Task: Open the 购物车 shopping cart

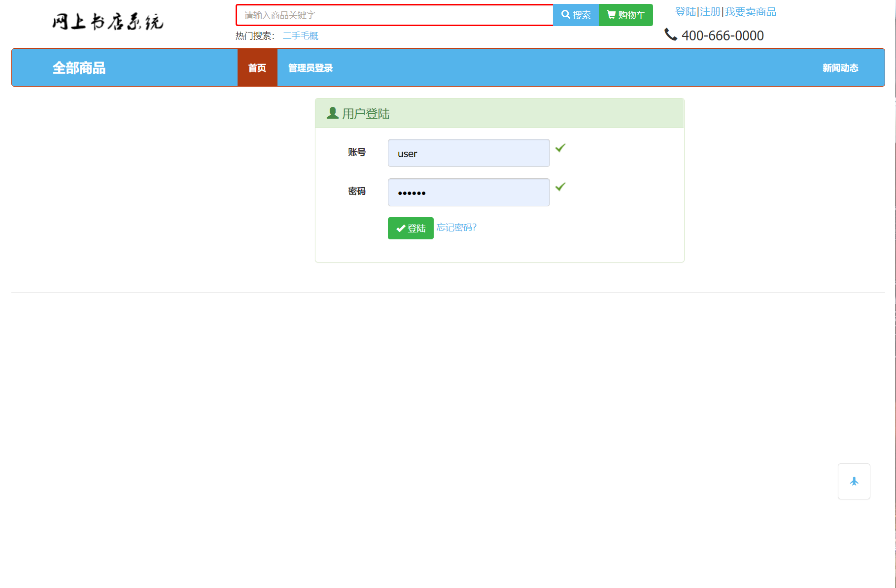Action: tap(625, 15)
